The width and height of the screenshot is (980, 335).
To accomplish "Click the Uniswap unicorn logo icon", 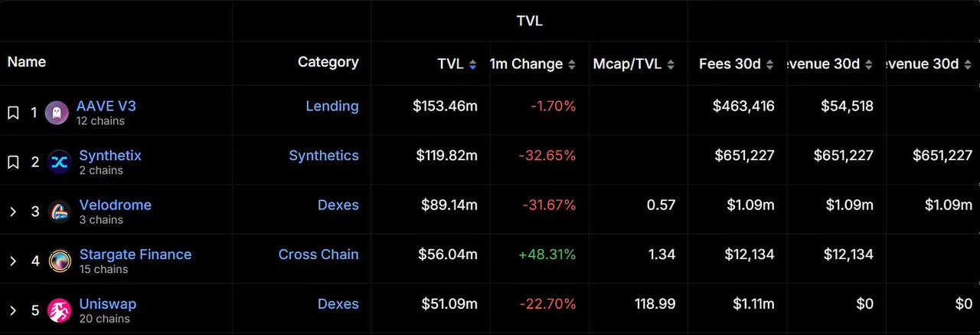I will 59,310.
